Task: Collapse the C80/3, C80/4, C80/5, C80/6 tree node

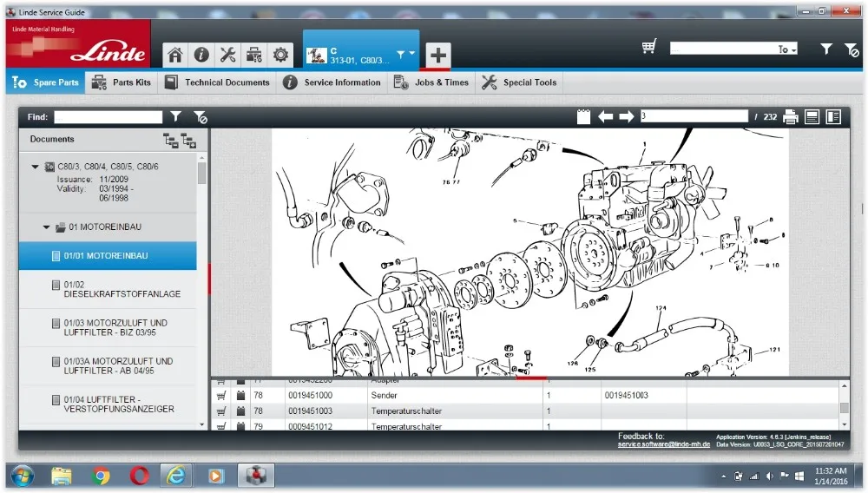Action: point(35,167)
